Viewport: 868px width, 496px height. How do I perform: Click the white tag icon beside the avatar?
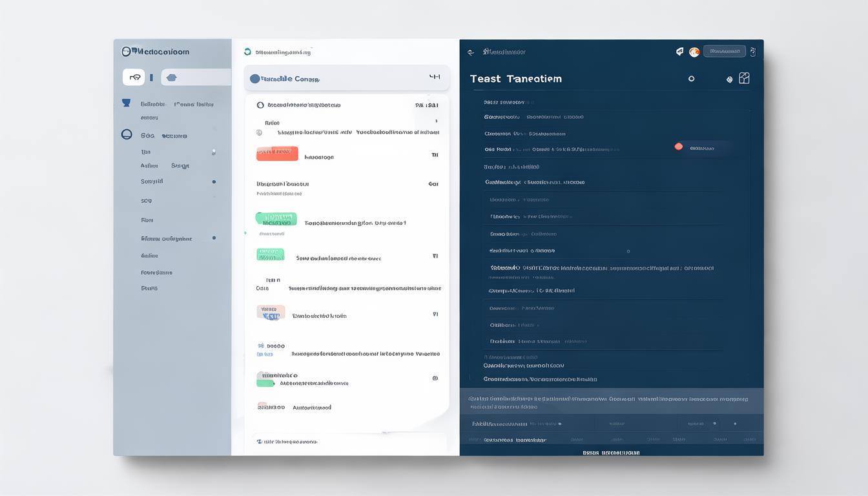point(679,51)
